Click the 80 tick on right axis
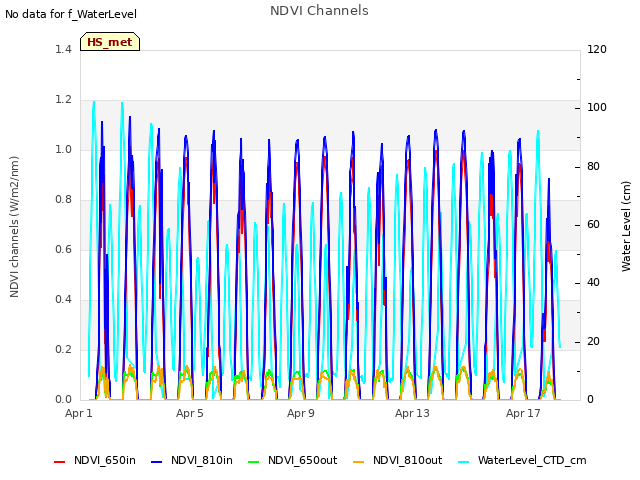This screenshot has width=640, height=480. click(x=593, y=167)
